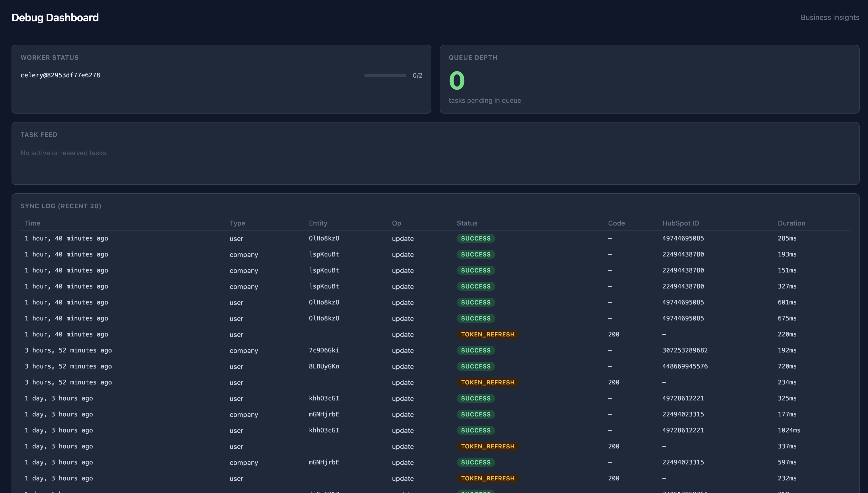Screen dimensions: 868x493
Task: Sort the log by the Duration column
Action: (x=791, y=223)
